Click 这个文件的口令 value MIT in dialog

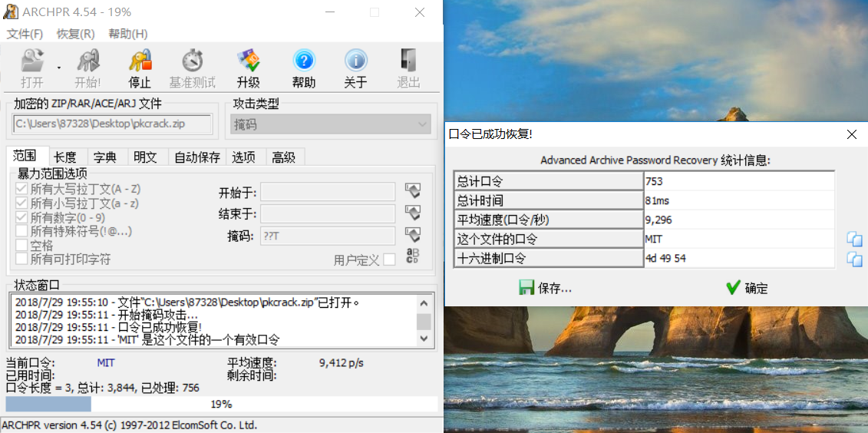point(654,240)
